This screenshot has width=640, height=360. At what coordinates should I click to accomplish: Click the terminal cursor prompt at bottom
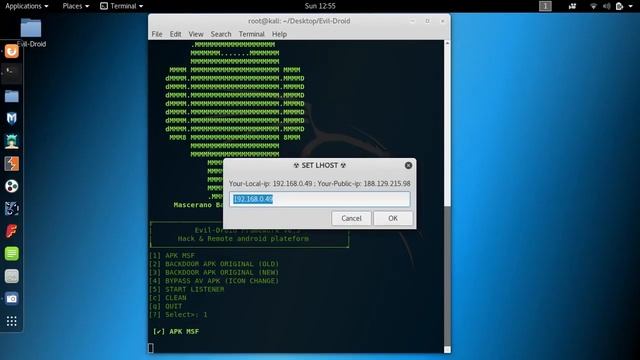coord(151,348)
